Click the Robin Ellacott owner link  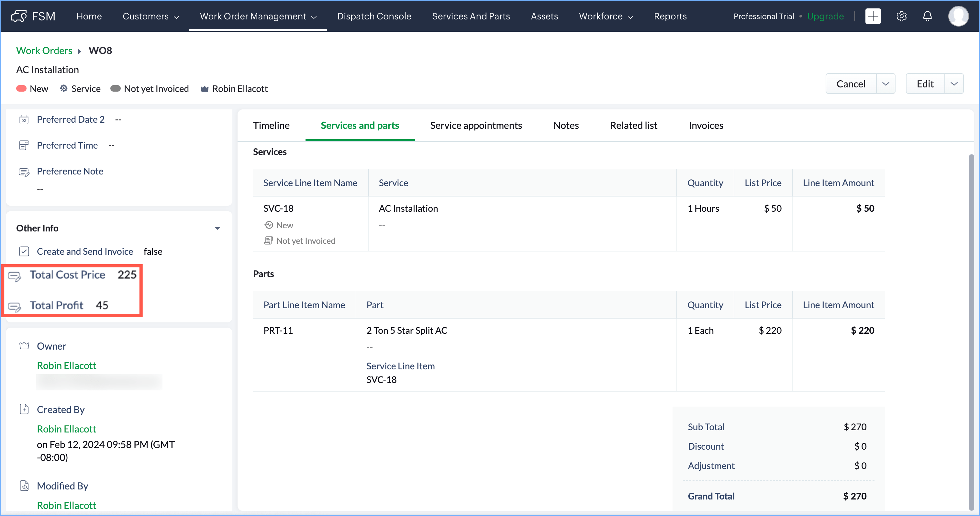[66, 365]
